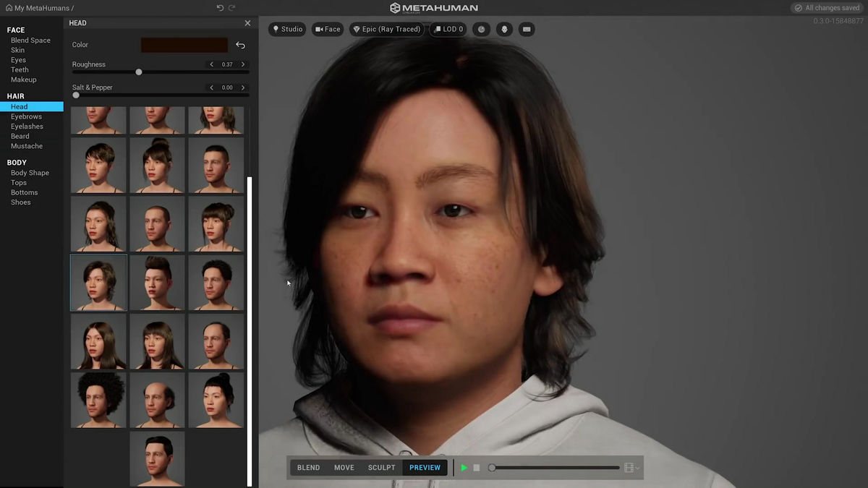Open the Face camera dropdown
The height and width of the screenshot is (488, 868).
coord(328,30)
